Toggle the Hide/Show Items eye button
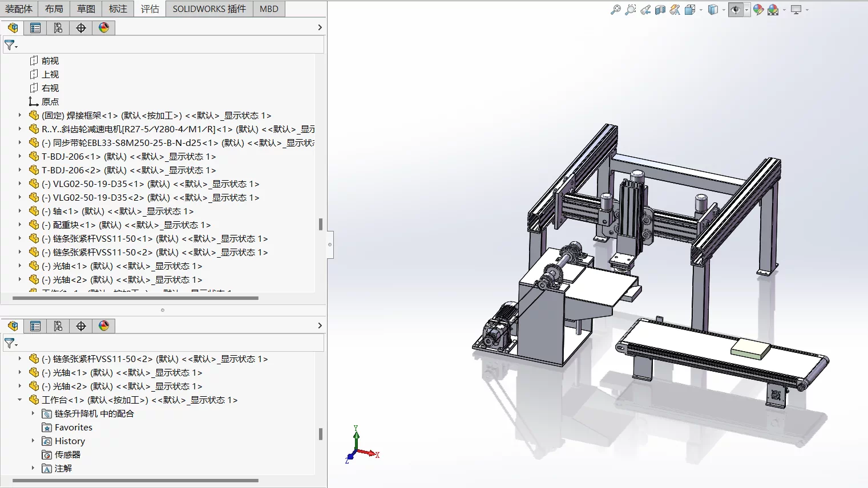 736,10
